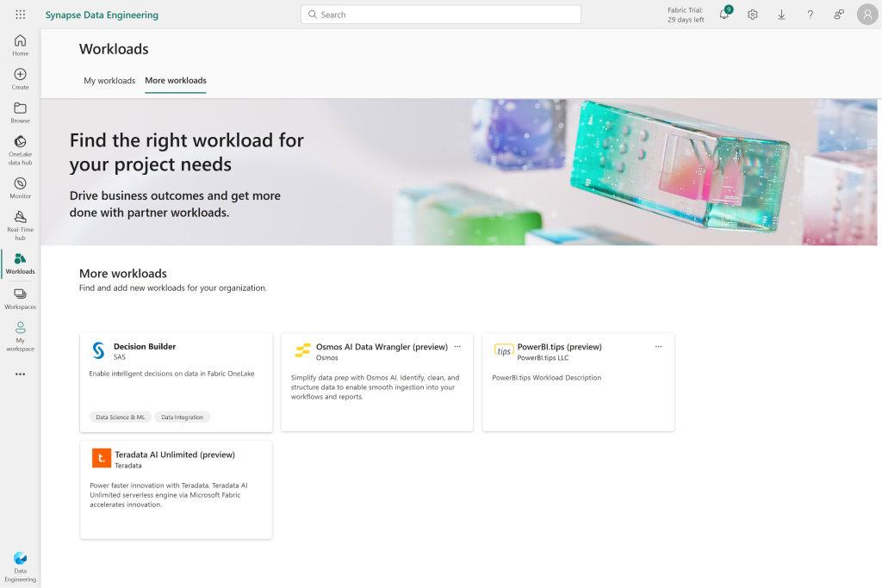Click the Browse icon in the sidebar
The image size is (882, 588).
pyautogui.click(x=19, y=112)
